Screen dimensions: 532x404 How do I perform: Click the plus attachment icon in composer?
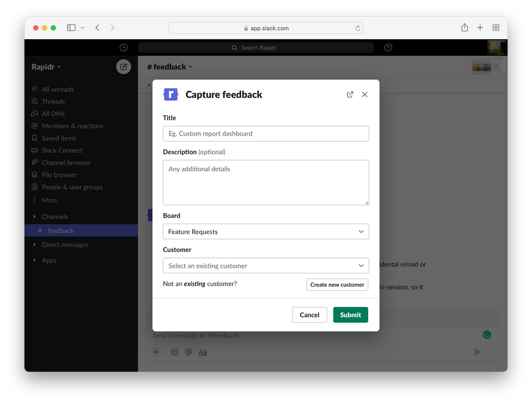coord(156,352)
